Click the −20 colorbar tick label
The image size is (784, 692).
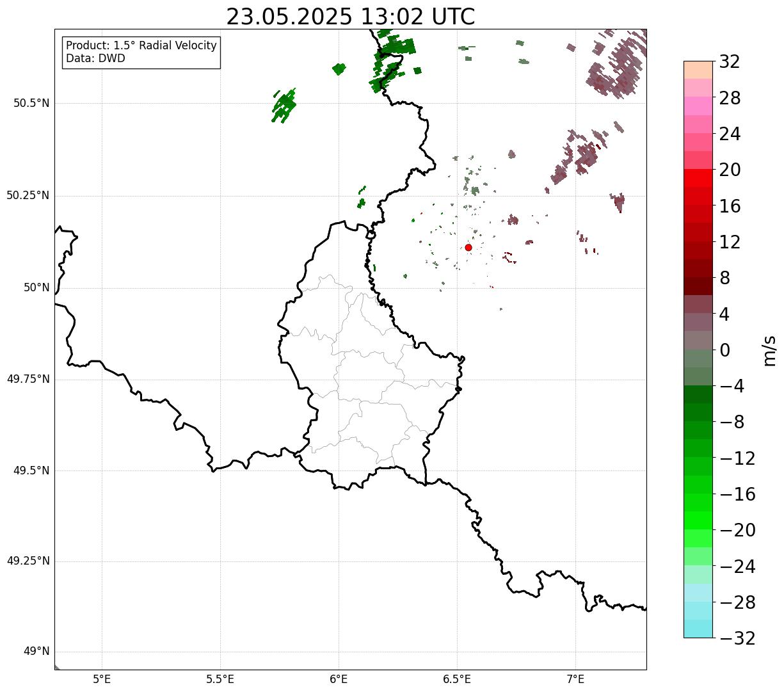[x=737, y=530]
